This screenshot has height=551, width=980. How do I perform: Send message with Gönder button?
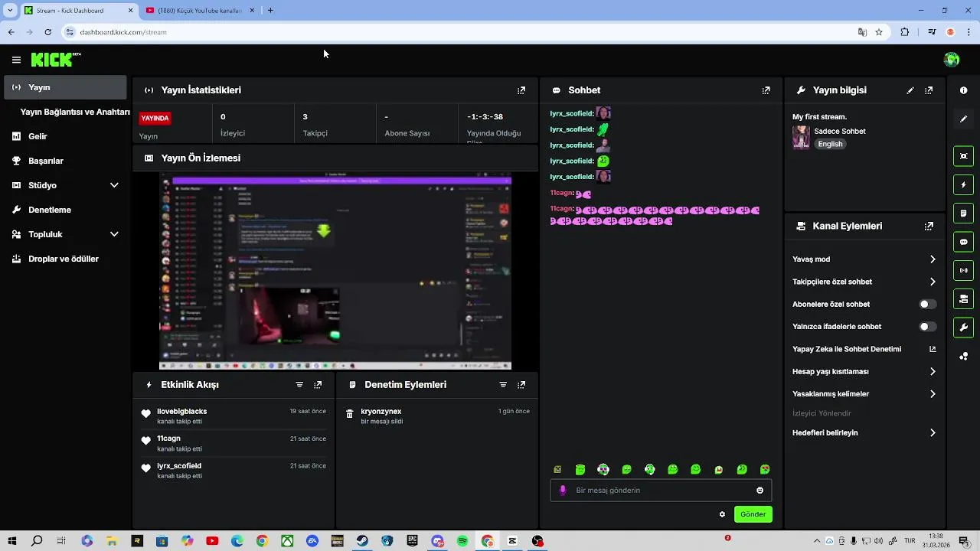tap(753, 514)
